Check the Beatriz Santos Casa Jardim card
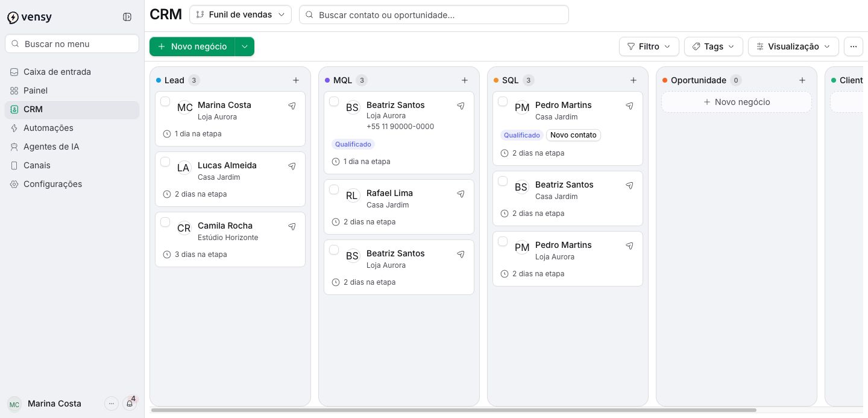The height and width of the screenshot is (418, 868). [503, 181]
